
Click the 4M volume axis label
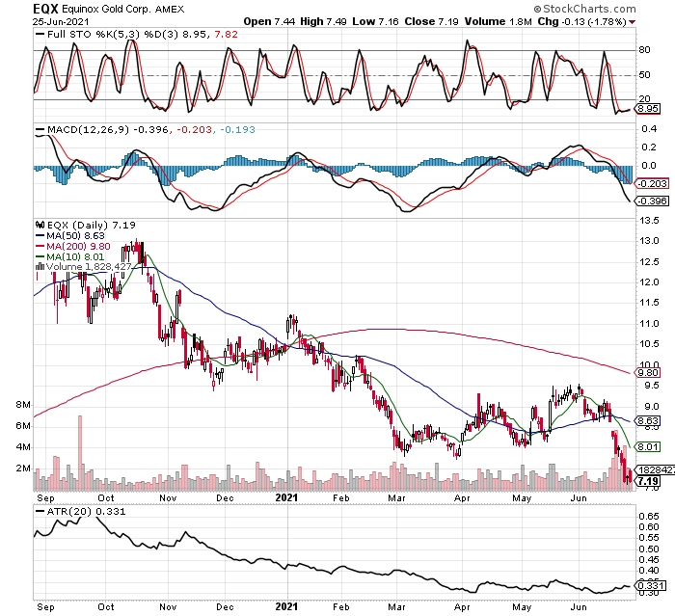coord(23,447)
